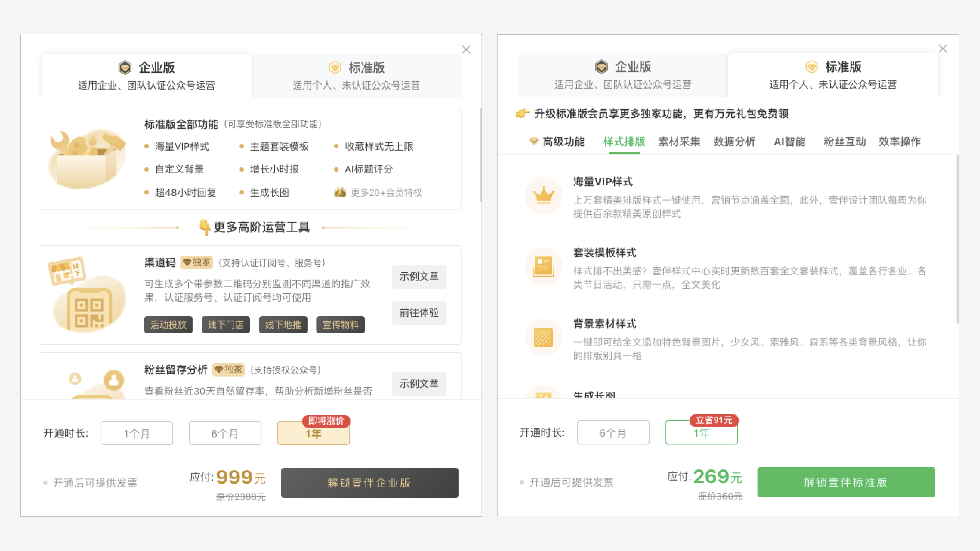Switch to 企业版 tab in right dialog
Screen dimensions: 980x551
pos(623,75)
